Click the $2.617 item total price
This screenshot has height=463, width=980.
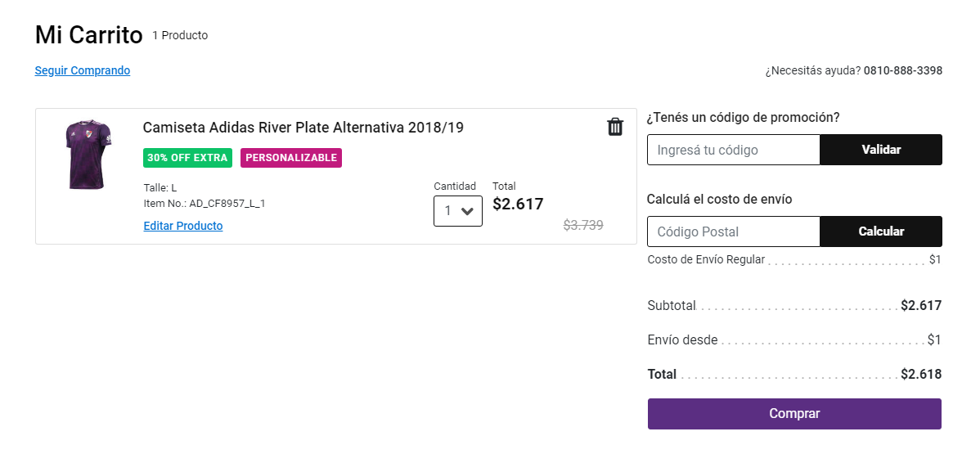(518, 204)
